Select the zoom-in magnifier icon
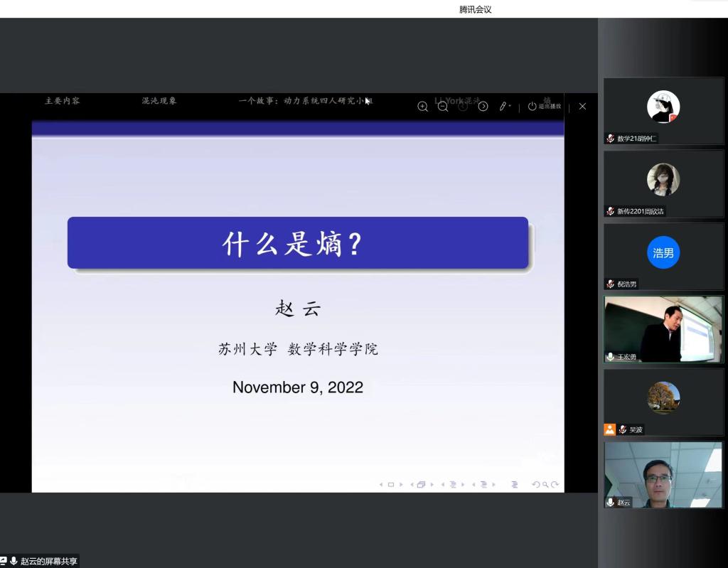 point(423,106)
